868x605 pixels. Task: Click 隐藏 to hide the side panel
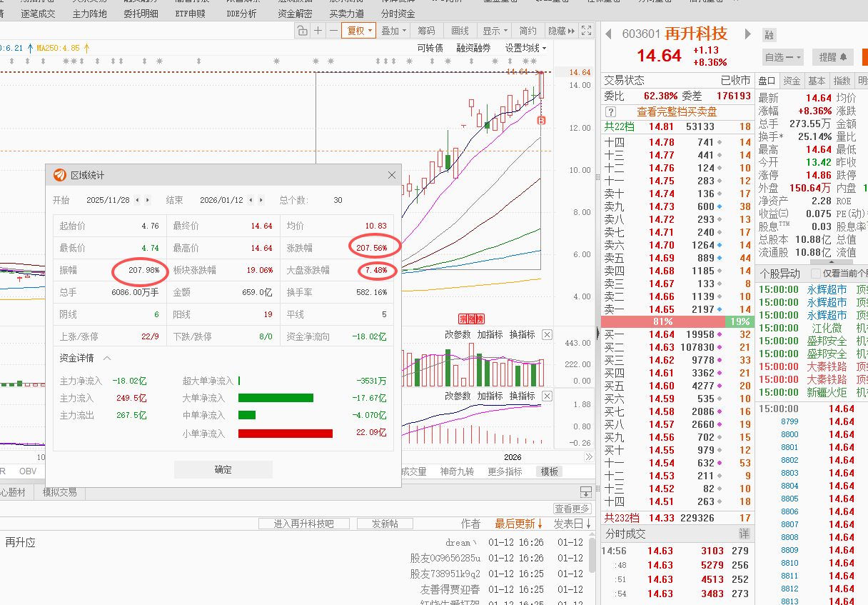pyautogui.click(x=560, y=31)
